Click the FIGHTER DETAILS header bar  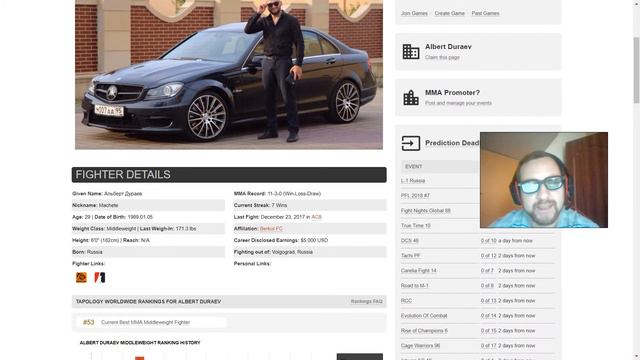click(229, 175)
